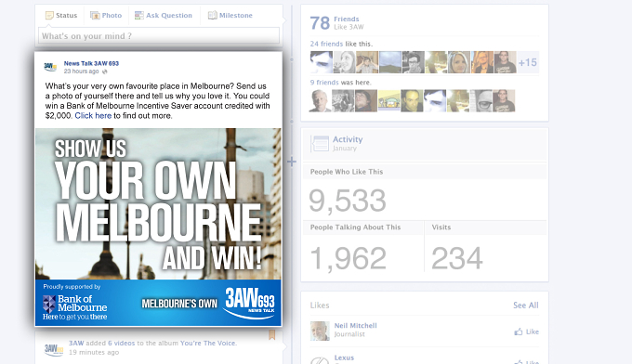Open the Show Us Your Own Melbourne image
632x364 pixels.
[x=158, y=227]
